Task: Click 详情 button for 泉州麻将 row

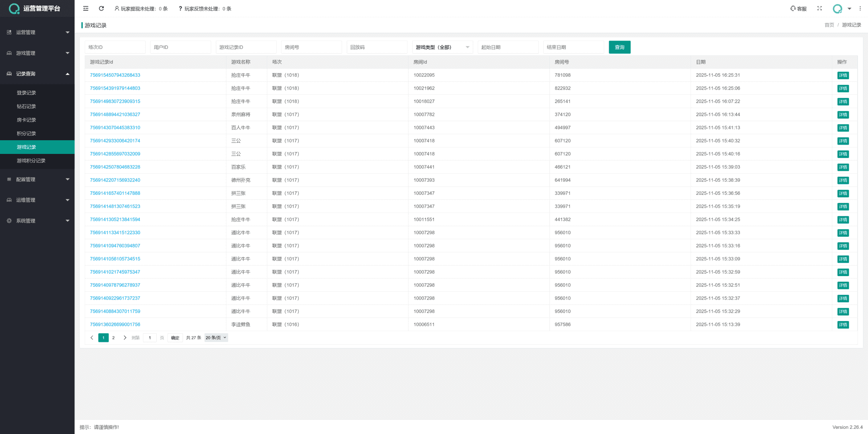Action: click(x=842, y=115)
